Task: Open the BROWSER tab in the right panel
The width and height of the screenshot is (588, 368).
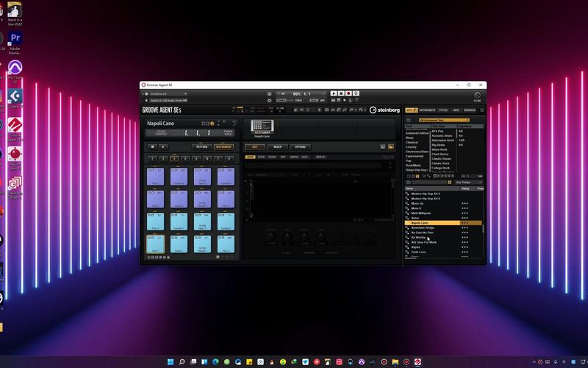Action: pos(470,110)
